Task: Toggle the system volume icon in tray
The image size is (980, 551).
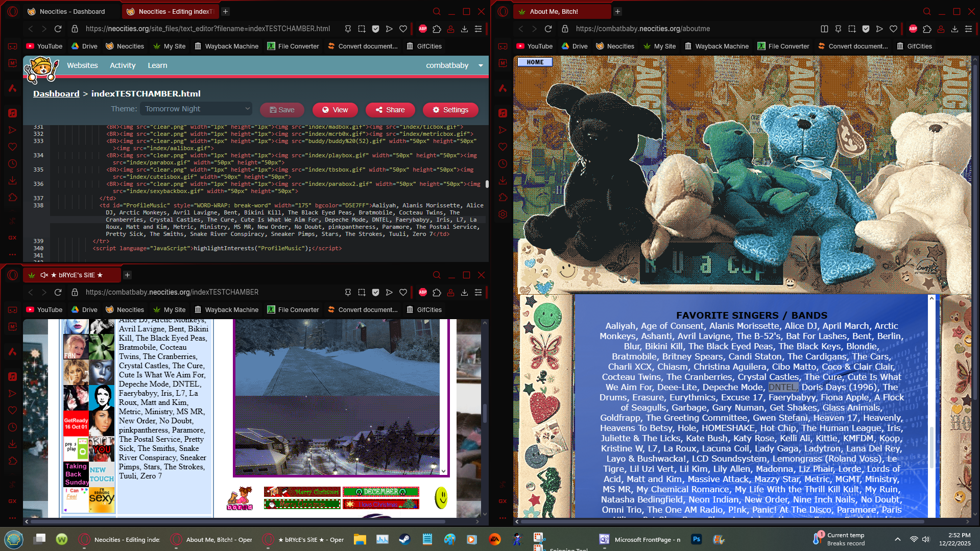Action: coord(926,539)
